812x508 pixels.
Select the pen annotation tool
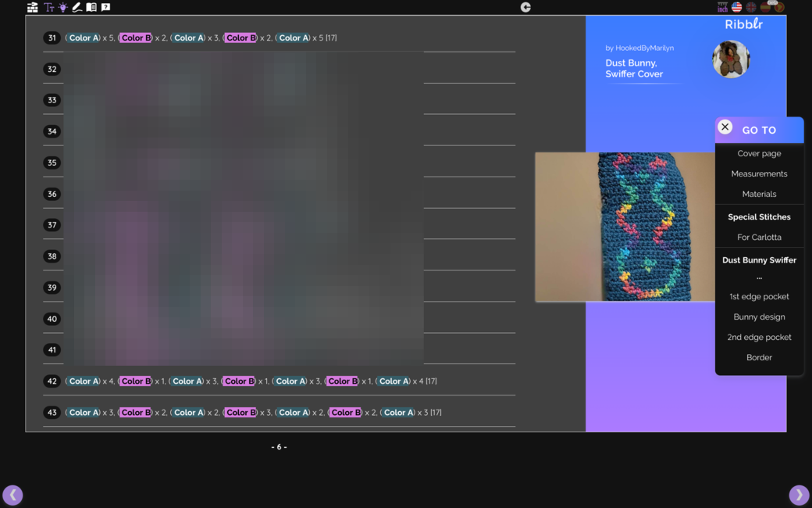tap(77, 7)
